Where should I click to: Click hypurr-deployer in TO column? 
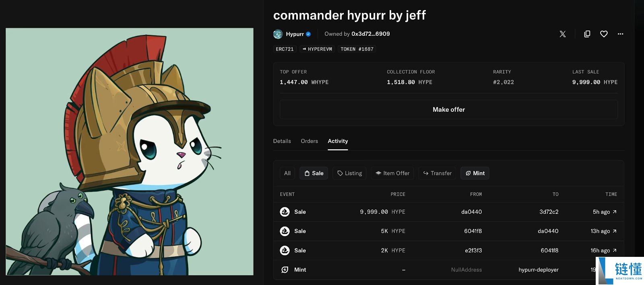pyautogui.click(x=539, y=270)
